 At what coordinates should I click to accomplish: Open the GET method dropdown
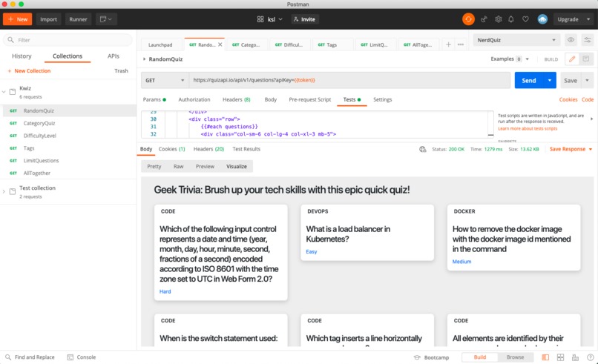pos(165,80)
